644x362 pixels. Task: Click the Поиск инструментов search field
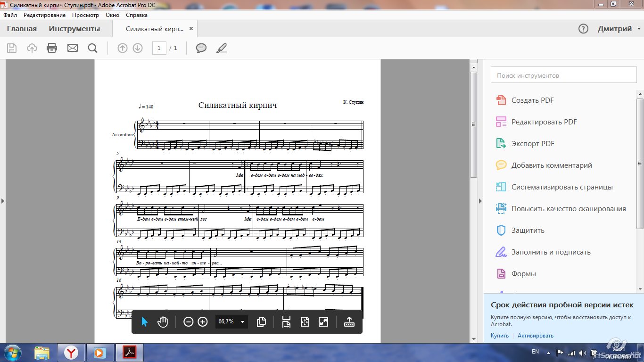pos(563,75)
